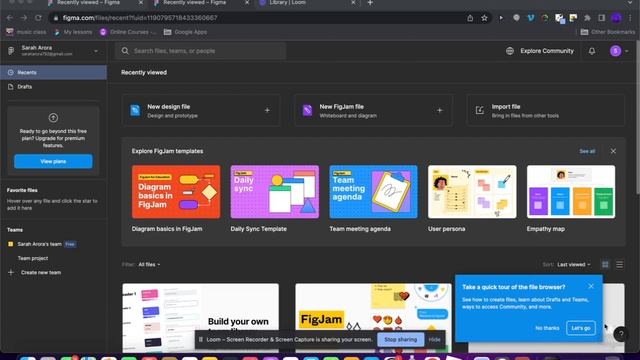
Task: Open the extensions puzzle icon
Action: pyautogui.click(x=587, y=18)
